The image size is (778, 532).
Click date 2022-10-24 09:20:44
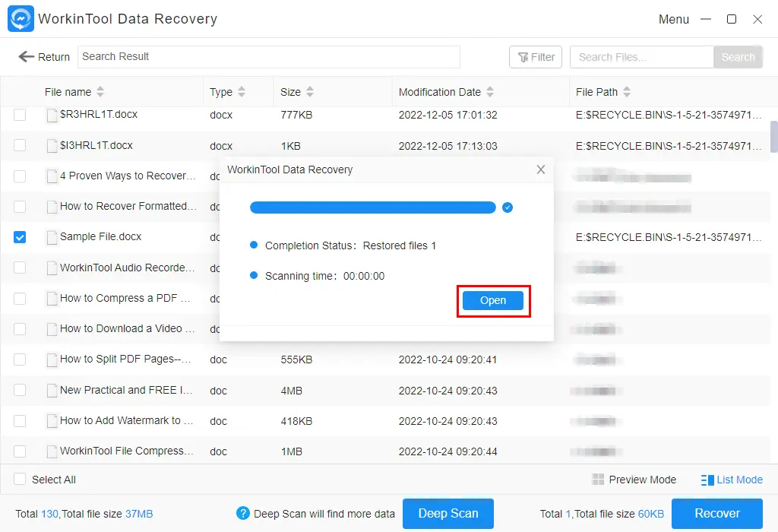point(448,451)
